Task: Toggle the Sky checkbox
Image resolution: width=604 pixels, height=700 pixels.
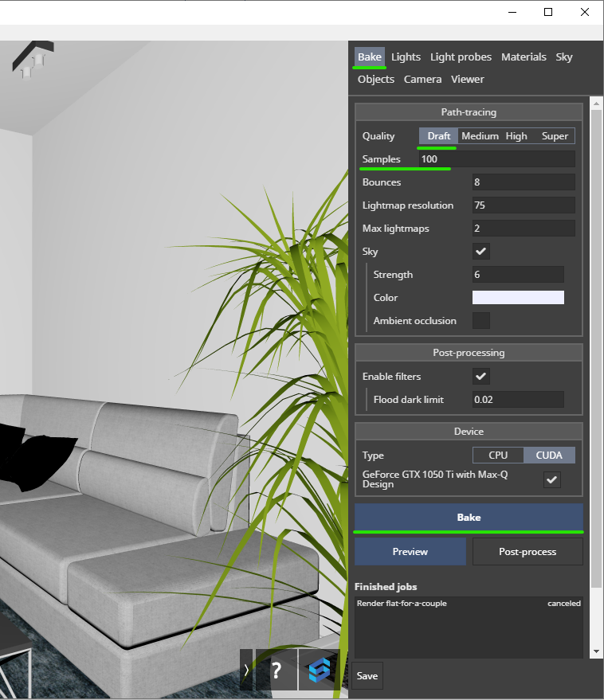Action: pyautogui.click(x=481, y=252)
